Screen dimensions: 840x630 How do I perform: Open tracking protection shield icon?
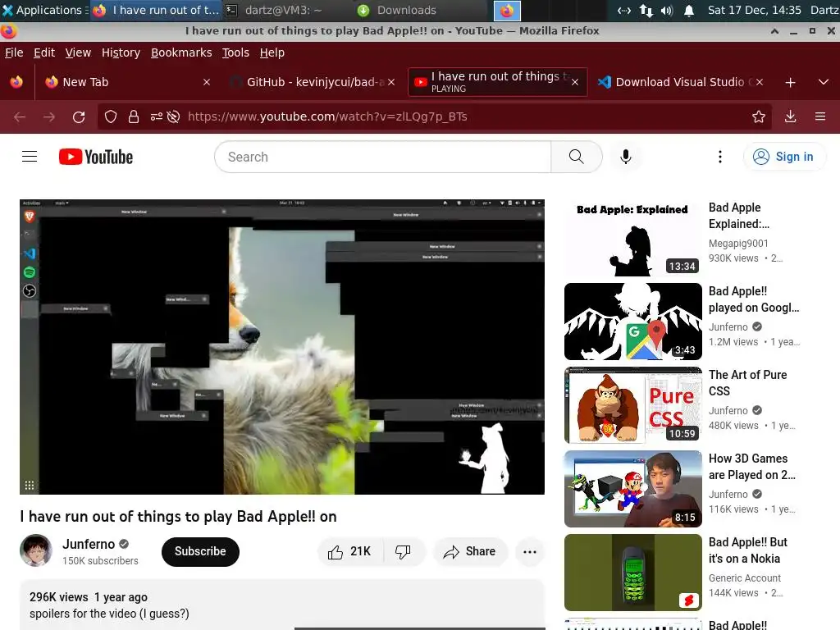click(x=111, y=116)
